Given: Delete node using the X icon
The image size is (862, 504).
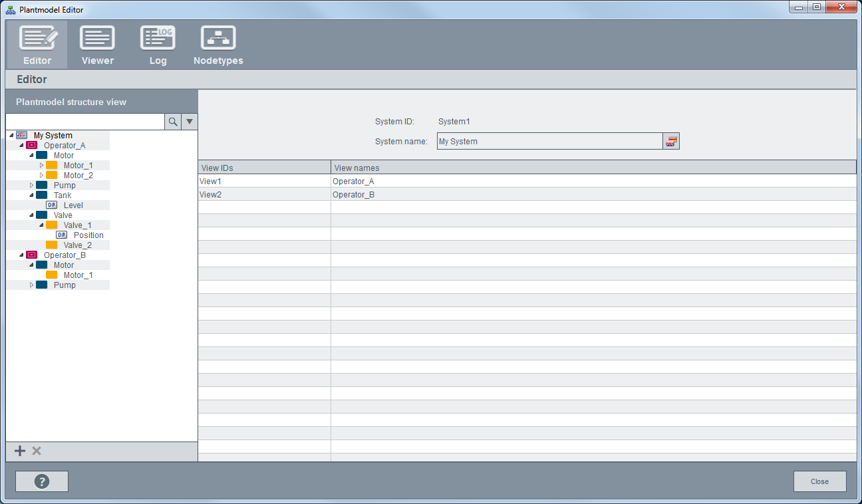Looking at the screenshot, I should 37,451.
